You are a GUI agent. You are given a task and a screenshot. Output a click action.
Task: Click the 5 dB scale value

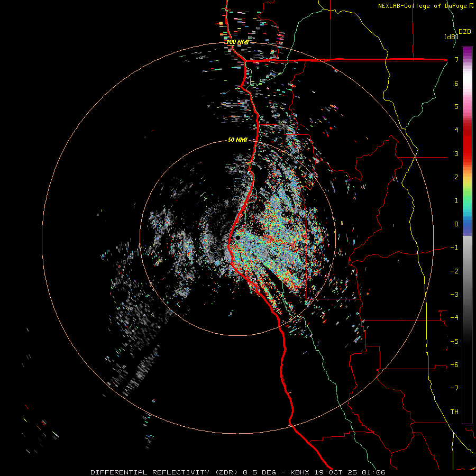click(x=456, y=106)
